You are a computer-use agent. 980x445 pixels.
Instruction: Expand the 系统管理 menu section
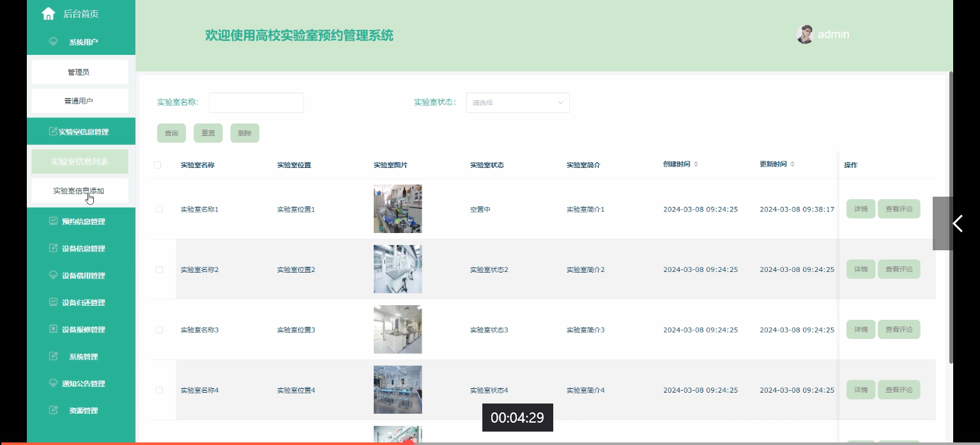81,357
